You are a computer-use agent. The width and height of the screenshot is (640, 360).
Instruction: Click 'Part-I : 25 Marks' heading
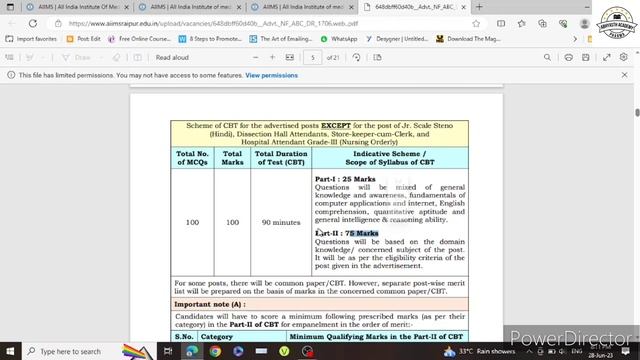pyautogui.click(x=345, y=179)
